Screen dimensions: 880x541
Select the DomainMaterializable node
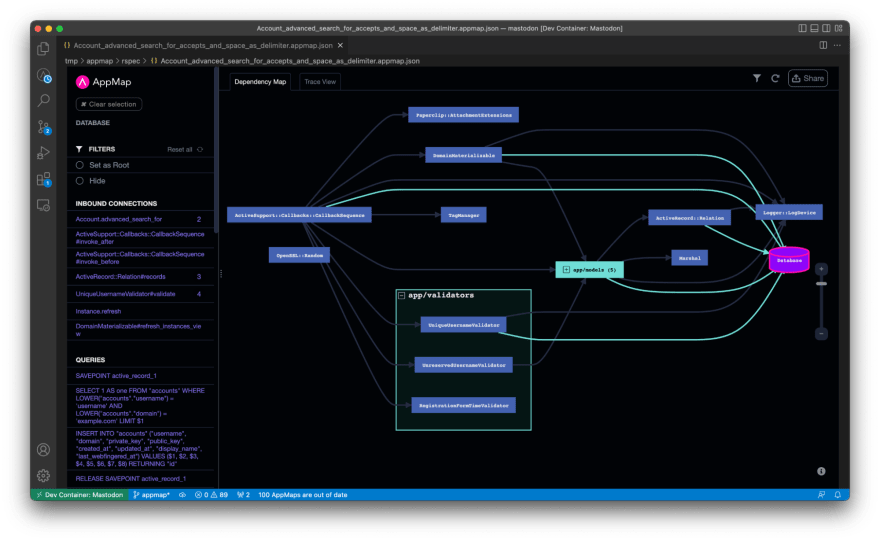(x=464, y=155)
